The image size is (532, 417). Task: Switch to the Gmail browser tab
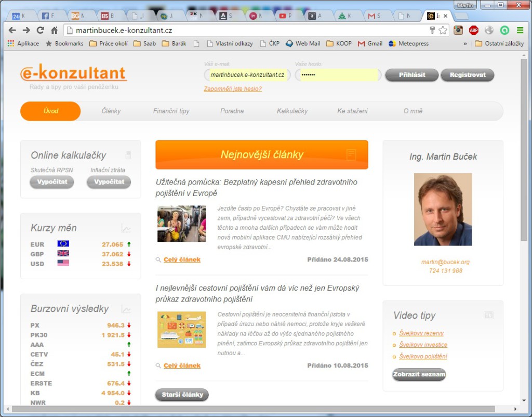pyautogui.click(x=376, y=16)
